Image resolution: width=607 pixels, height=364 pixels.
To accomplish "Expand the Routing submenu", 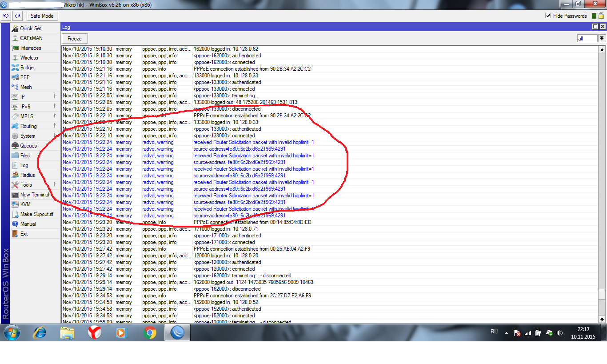I will click(55, 126).
